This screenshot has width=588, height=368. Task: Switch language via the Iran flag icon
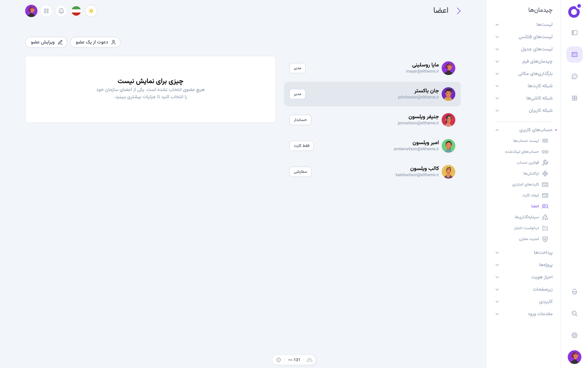point(76,11)
